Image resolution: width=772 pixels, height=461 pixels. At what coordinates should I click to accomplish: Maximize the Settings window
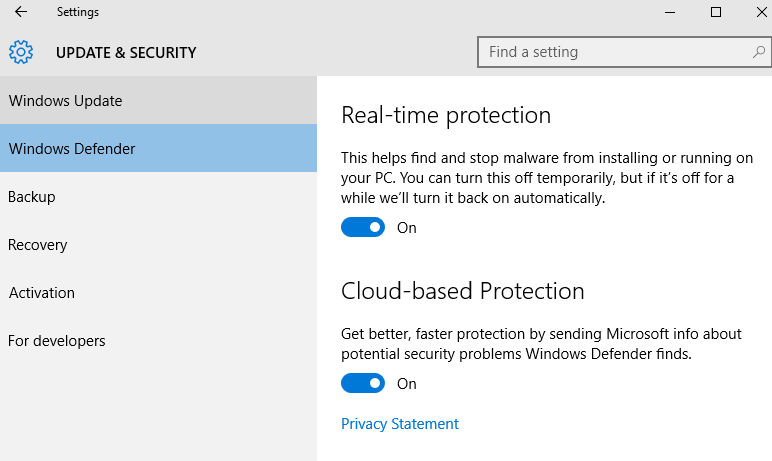[x=716, y=12]
